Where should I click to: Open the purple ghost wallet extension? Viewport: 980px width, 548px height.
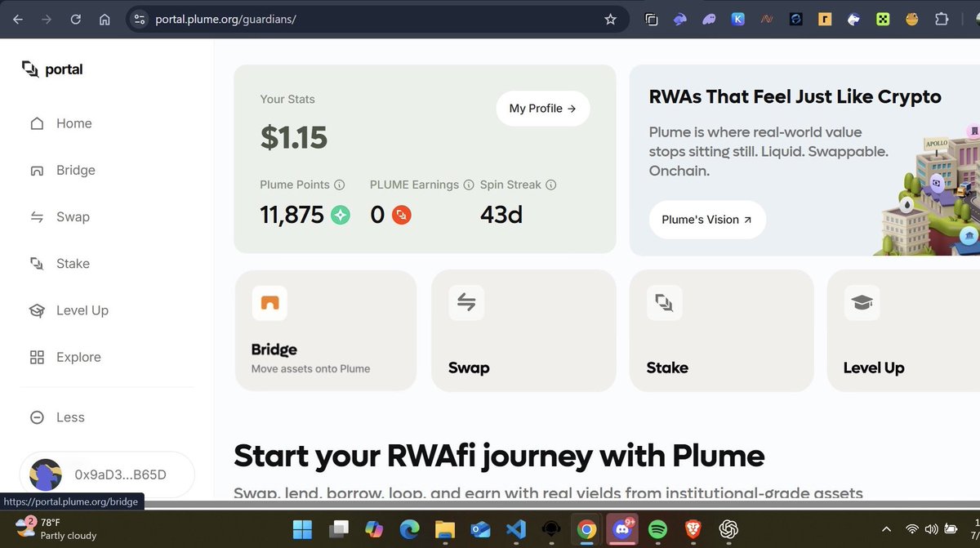tap(709, 20)
